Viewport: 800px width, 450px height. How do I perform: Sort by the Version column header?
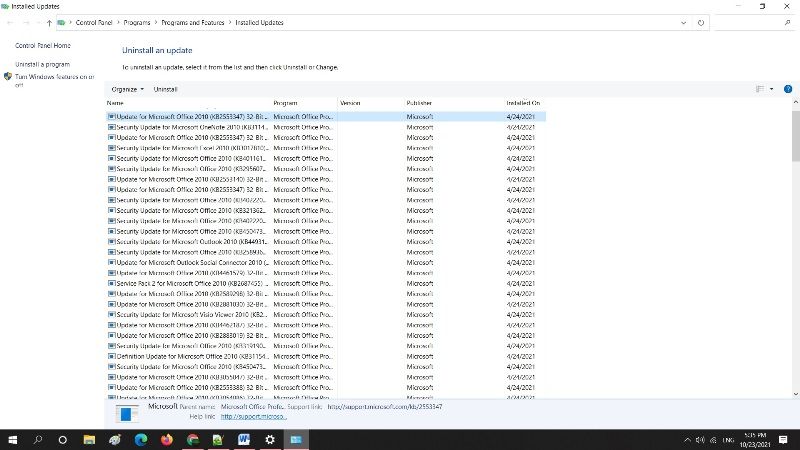[350, 103]
